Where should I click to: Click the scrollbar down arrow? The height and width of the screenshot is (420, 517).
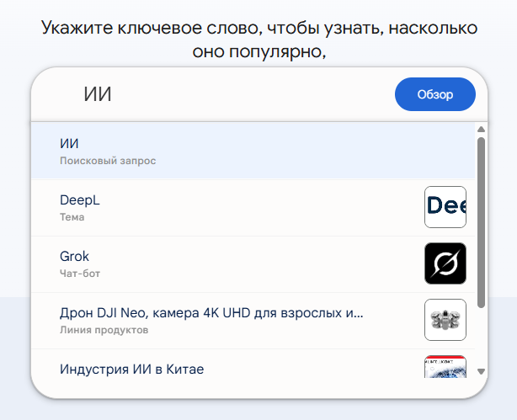click(481, 371)
